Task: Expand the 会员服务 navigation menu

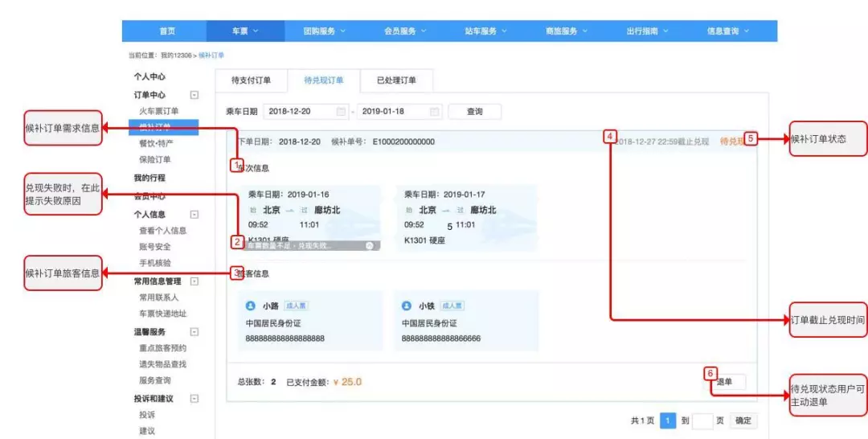Action: pyautogui.click(x=404, y=31)
